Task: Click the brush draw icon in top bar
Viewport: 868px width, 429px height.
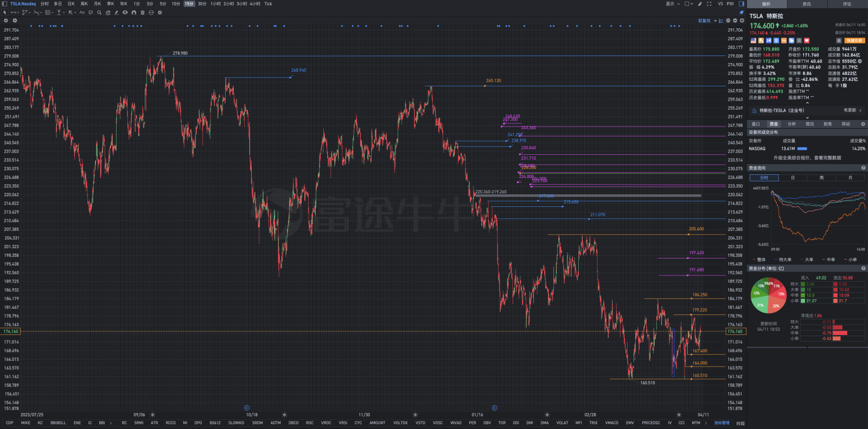Action: [x=700, y=4]
